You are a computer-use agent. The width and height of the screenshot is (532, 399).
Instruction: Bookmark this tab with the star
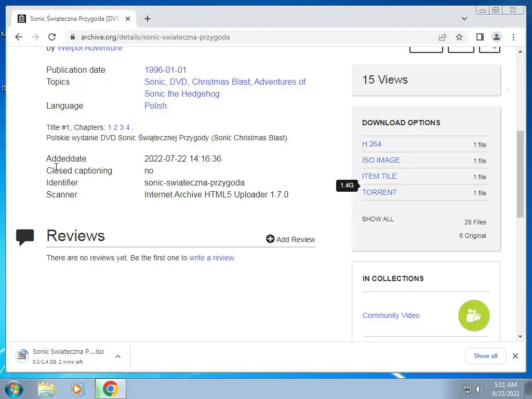(x=459, y=37)
